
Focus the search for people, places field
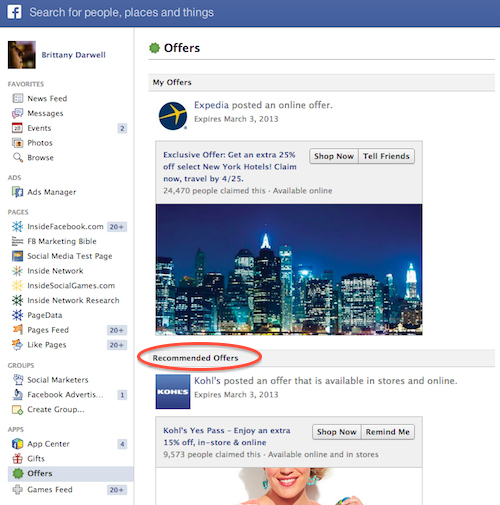121,13
